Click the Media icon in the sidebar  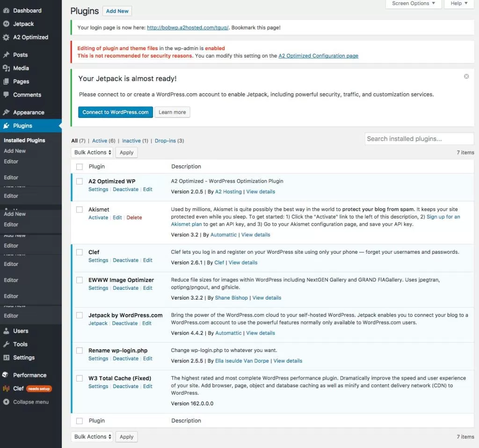pos(6,68)
